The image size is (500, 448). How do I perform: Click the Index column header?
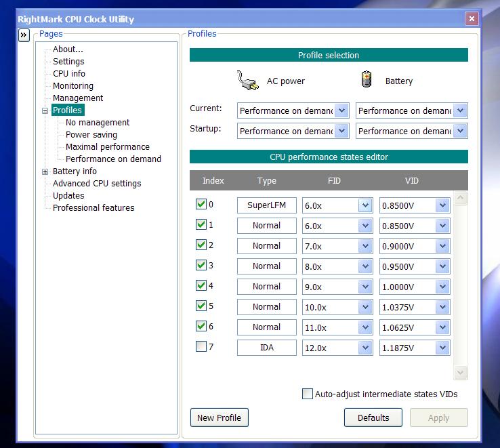pyautogui.click(x=213, y=180)
